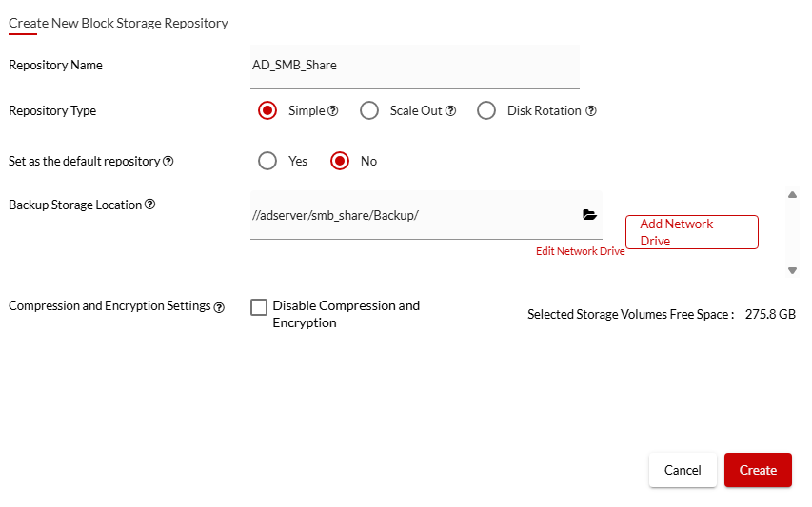Focus the Repository Name text field

414,66
